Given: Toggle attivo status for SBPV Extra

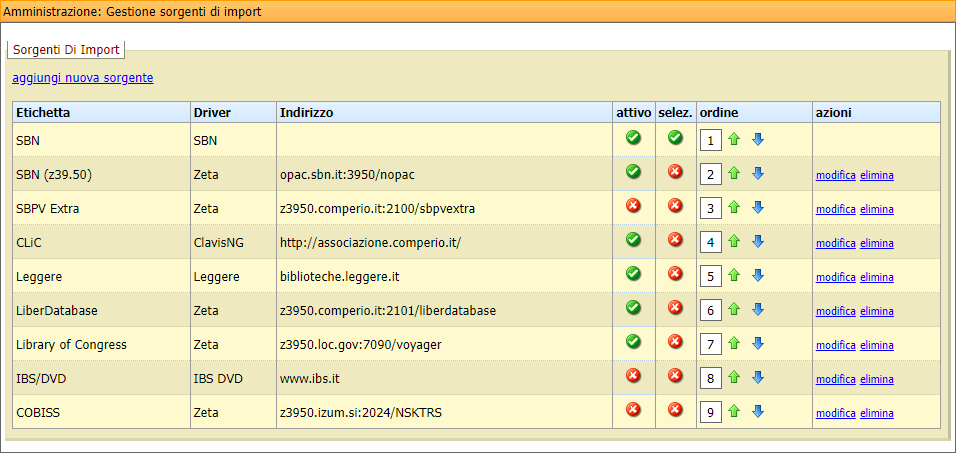Looking at the screenshot, I should pos(633,206).
